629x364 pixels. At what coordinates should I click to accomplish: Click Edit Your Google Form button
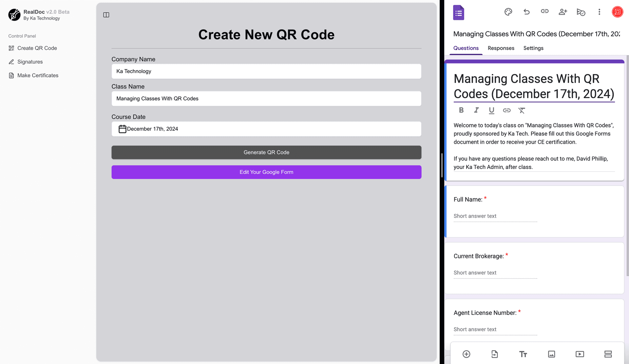coord(266,172)
